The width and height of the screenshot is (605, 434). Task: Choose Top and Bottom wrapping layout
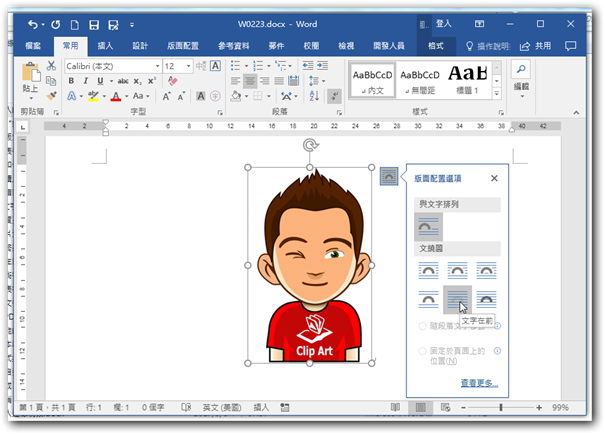[428, 299]
